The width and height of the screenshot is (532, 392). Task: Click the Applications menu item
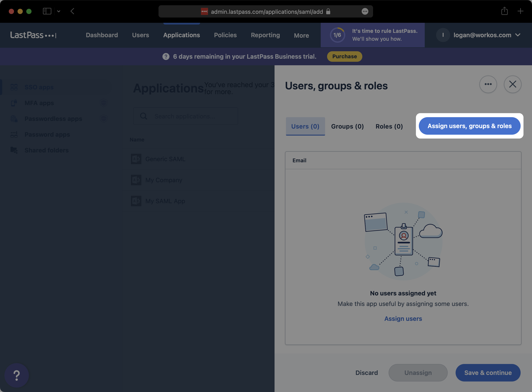182,35
